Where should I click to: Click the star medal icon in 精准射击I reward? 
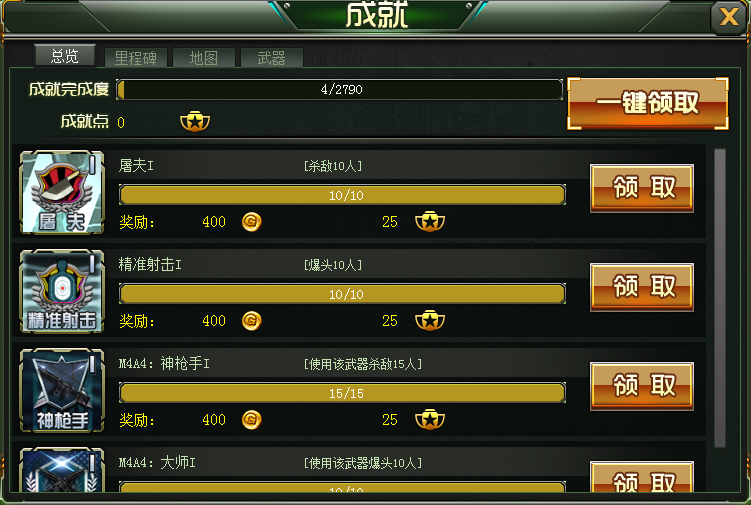click(430, 321)
